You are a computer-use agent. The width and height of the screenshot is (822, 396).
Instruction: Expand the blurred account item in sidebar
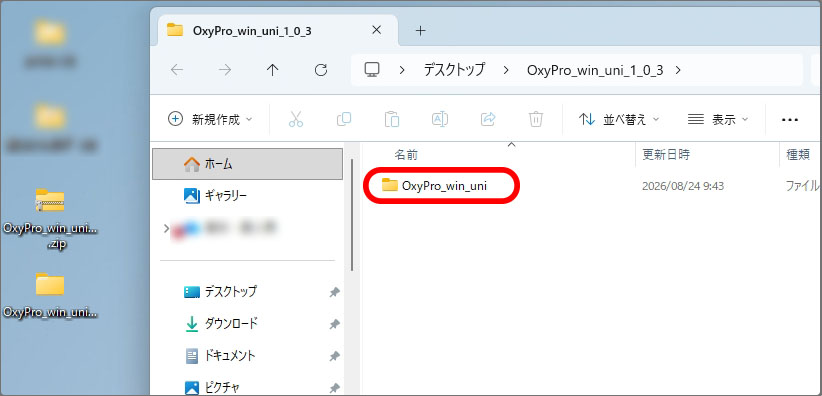coord(167,228)
